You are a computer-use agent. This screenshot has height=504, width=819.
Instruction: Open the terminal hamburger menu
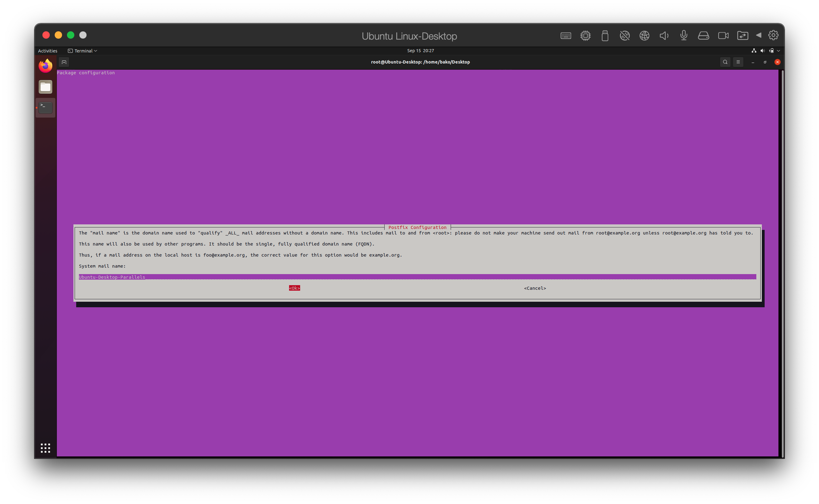point(738,62)
